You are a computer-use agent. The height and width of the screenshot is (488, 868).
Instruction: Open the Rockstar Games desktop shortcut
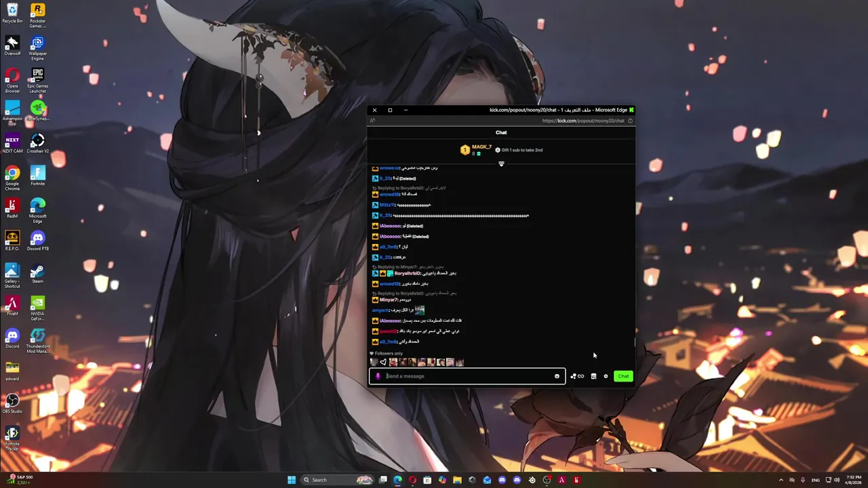[x=38, y=16]
